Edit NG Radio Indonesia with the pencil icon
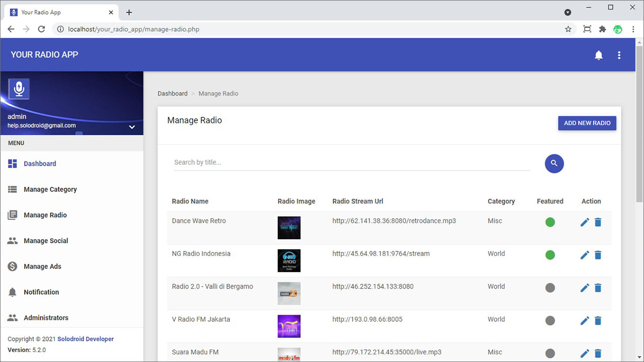644x362 pixels. click(585, 255)
